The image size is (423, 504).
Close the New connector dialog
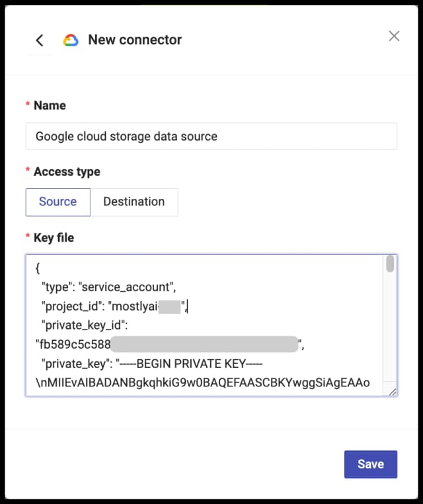(x=394, y=36)
